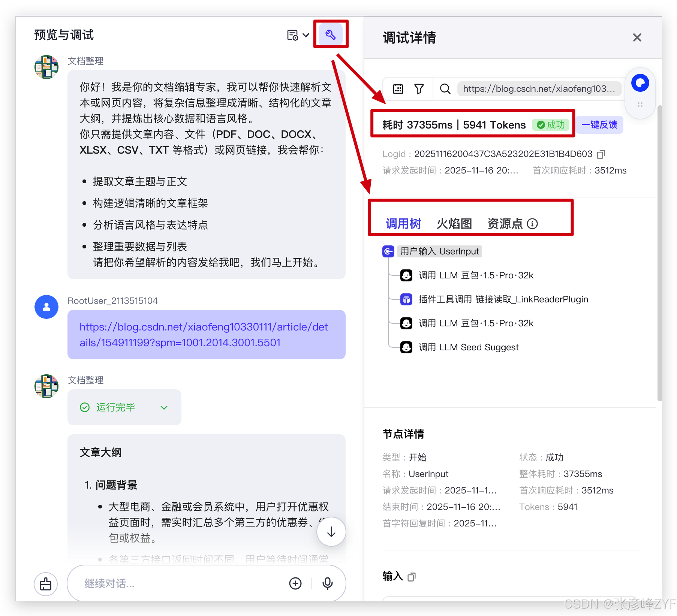This screenshot has height=616, width=677.
Task: Click the 文章大纲 heading in reply
Action: (100, 452)
